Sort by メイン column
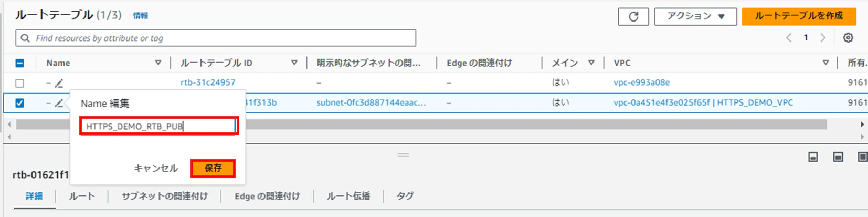The height and width of the screenshot is (217, 868). point(591,63)
